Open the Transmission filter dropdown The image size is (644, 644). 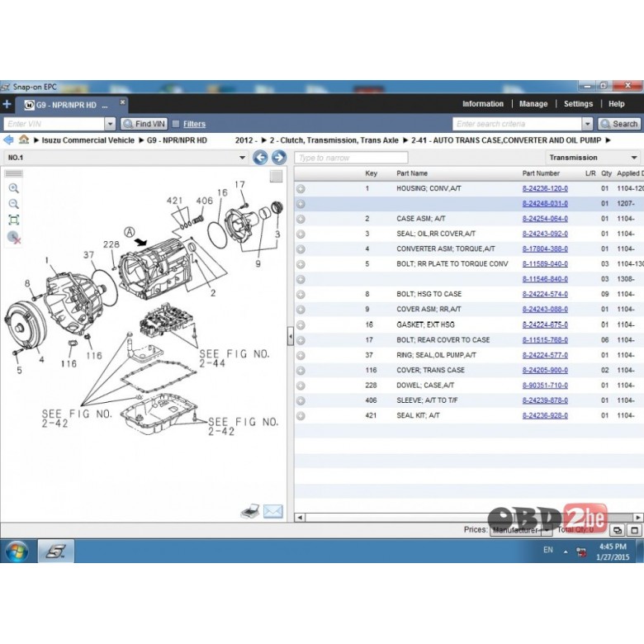(634, 158)
